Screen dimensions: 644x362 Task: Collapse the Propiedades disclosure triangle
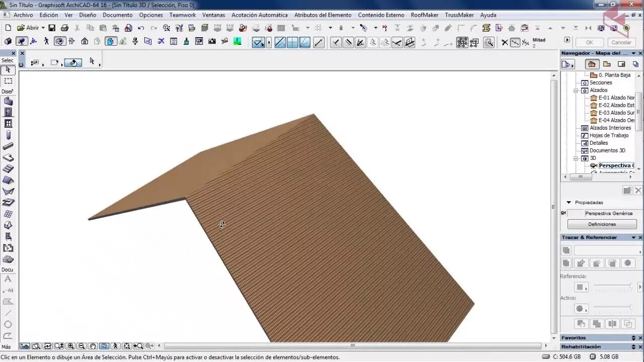569,203
